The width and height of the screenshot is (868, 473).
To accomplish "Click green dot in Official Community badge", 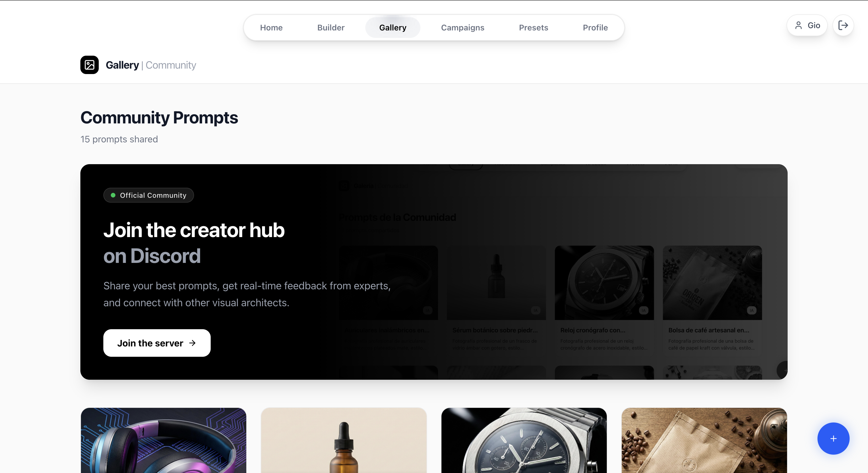I will (x=113, y=195).
